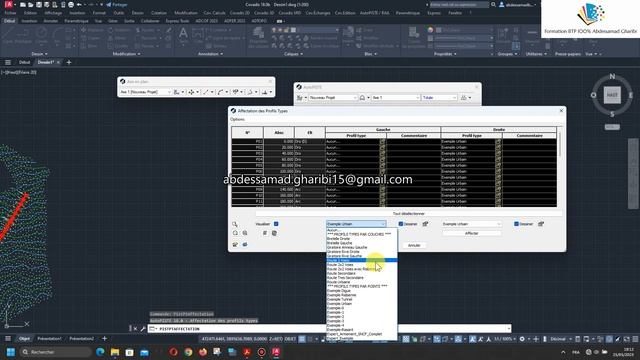This screenshot has height=360, width=640.
Task: Click the command line input field
Action: pos(331,329)
